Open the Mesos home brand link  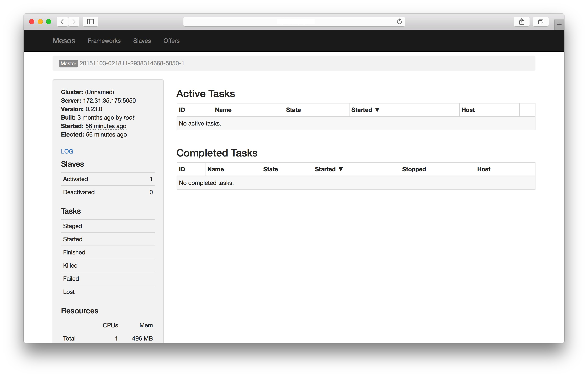pos(64,41)
